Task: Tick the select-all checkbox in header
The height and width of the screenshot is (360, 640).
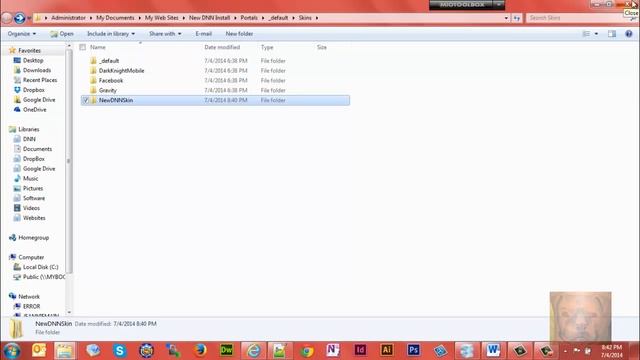Action: coord(83,47)
